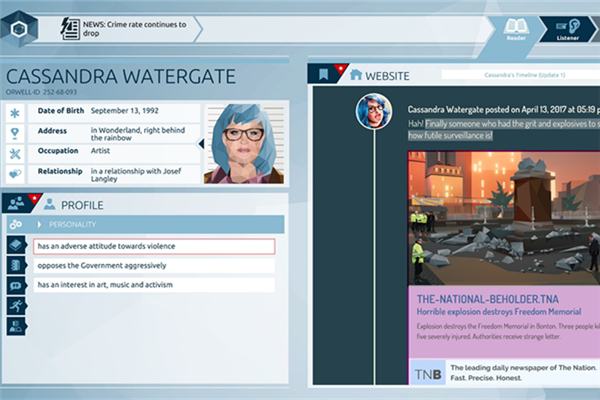Click the red star alert on Website bookmark
The height and width of the screenshot is (400, 600).
point(340,69)
